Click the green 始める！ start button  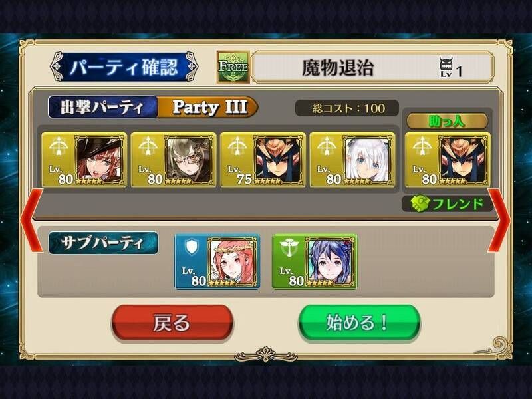coord(359,323)
